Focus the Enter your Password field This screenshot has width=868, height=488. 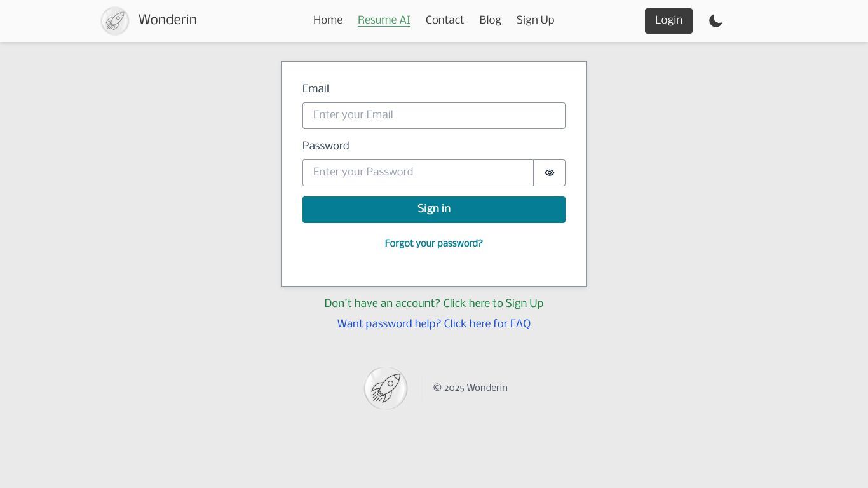[x=418, y=173]
